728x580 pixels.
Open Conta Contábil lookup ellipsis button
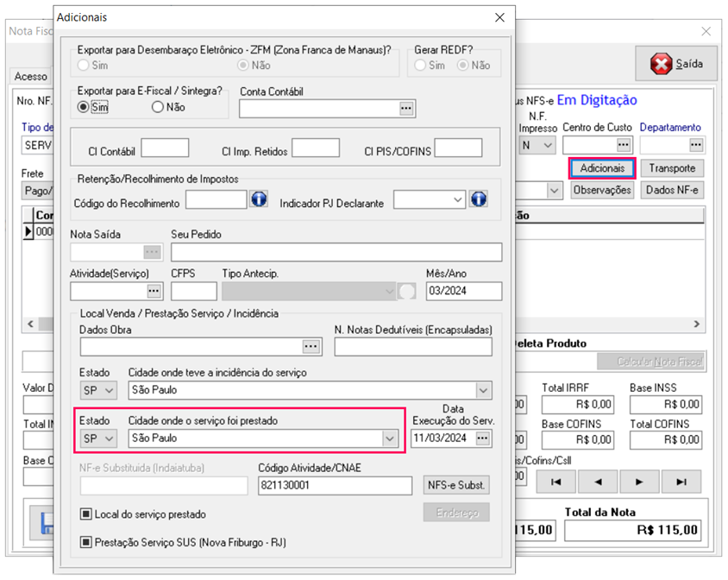tap(406, 109)
